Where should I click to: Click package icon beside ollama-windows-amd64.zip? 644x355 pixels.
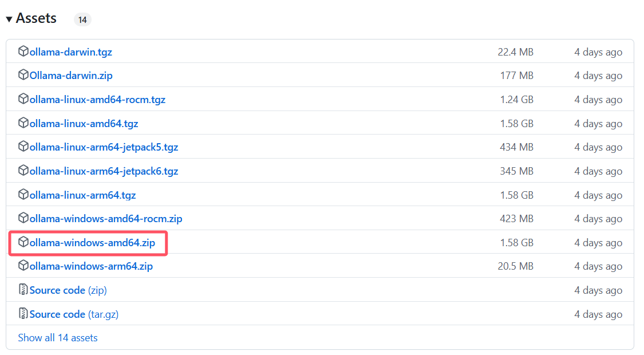tap(23, 242)
